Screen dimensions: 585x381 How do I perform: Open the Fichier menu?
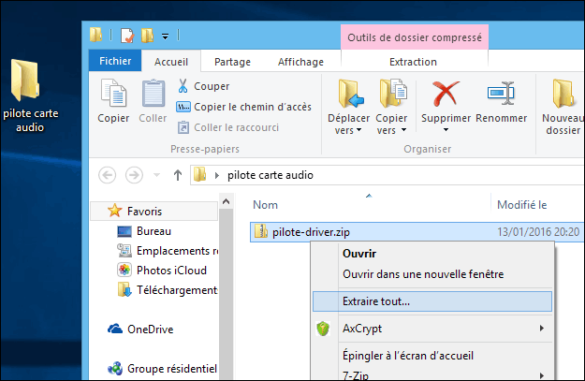tap(115, 61)
